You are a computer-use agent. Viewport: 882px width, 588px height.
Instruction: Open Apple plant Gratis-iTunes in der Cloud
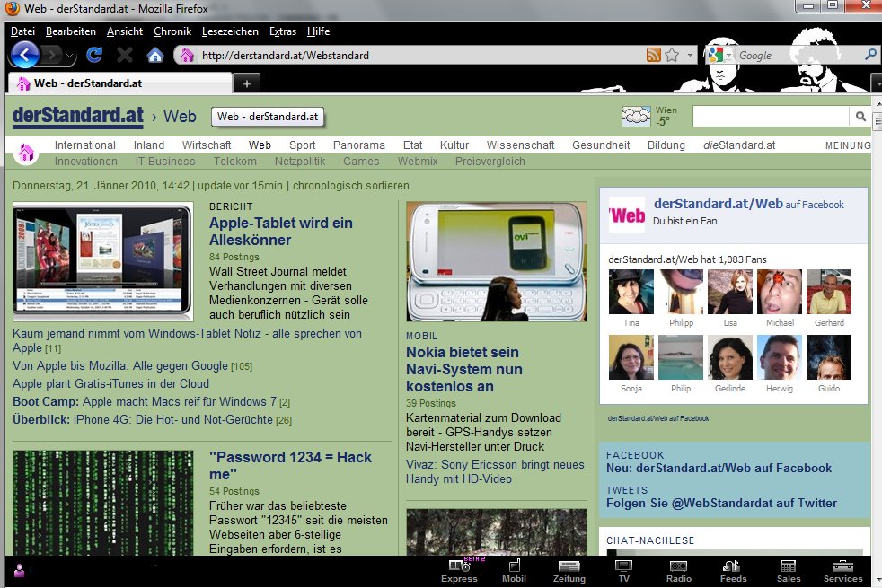(x=110, y=383)
